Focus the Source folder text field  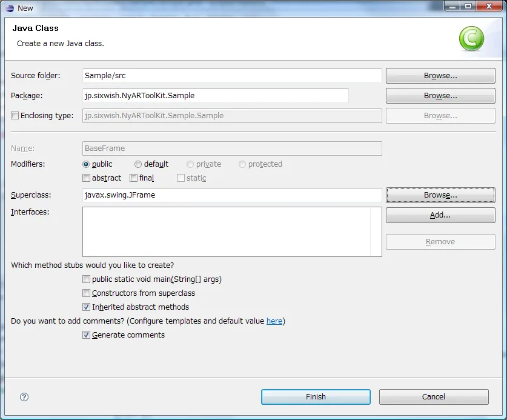tap(232, 76)
